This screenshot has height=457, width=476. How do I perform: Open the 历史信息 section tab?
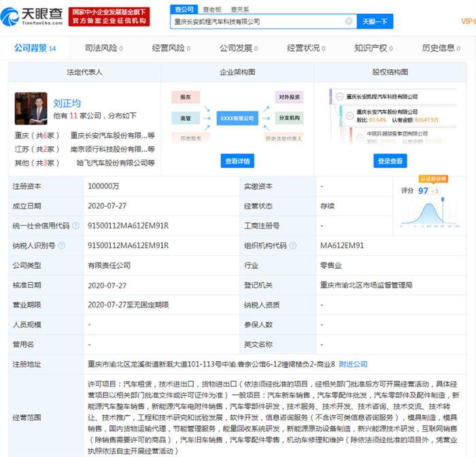(441, 48)
